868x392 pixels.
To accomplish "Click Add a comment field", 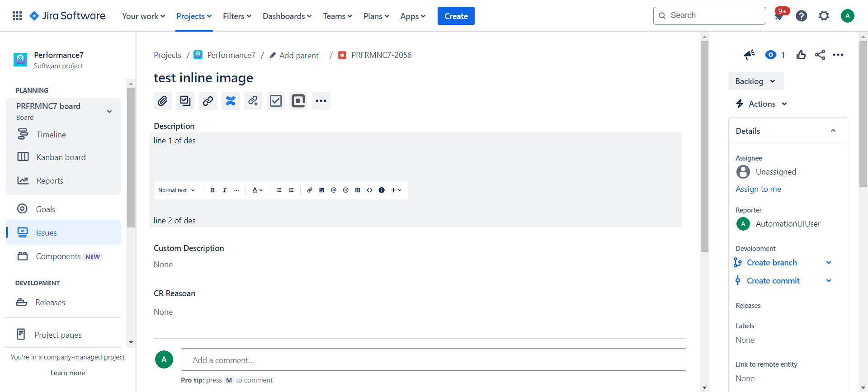I will (434, 360).
